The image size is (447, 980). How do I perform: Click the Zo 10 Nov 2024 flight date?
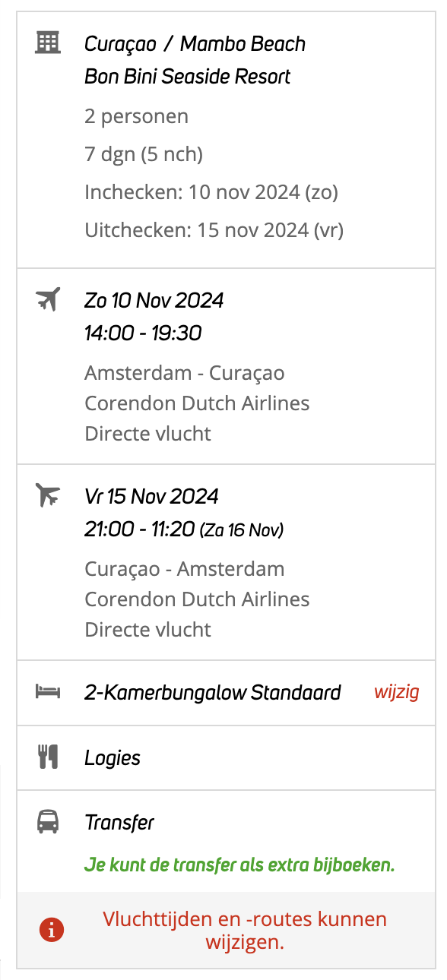[154, 300]
